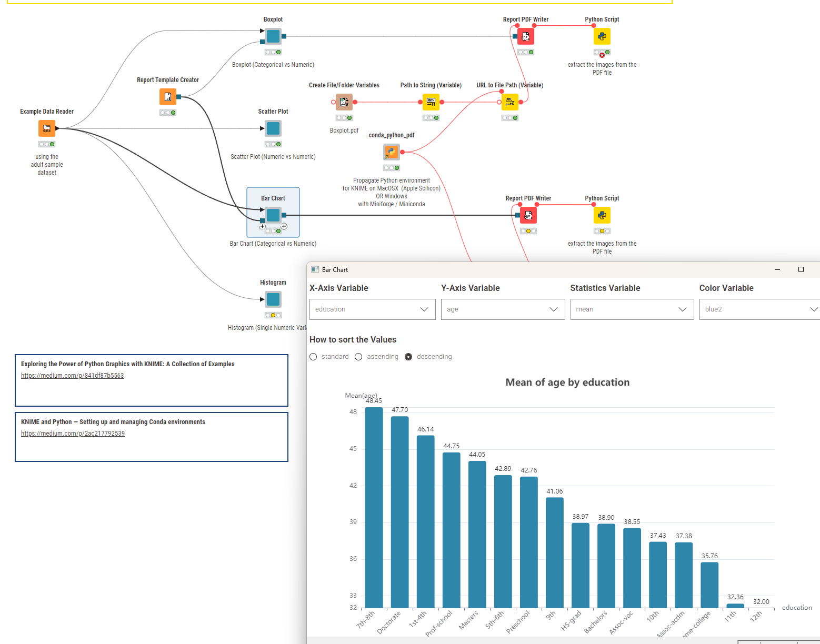Image resolution: width=820 pixels, height=644 pixels.
Task: Select the Boxplot node icon
Action: click(273, 36)
